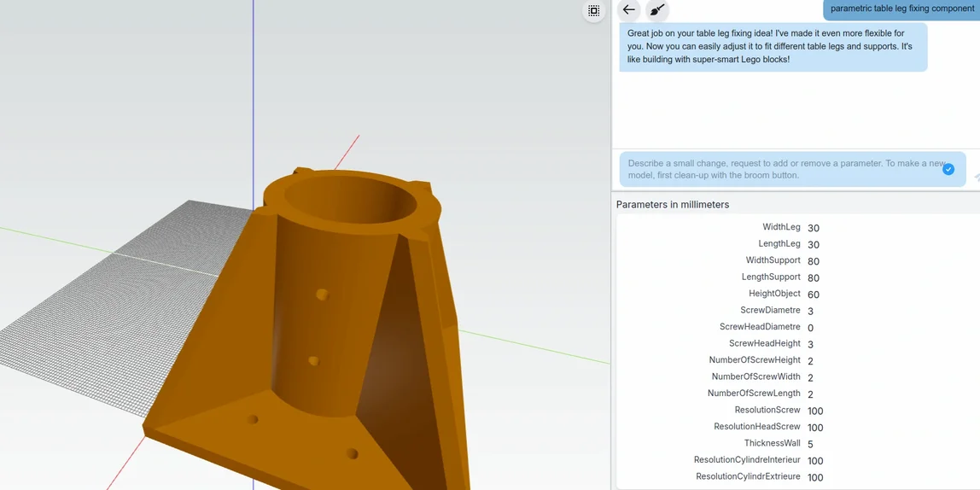This screenshot has width=980, height=490.
Task: Click the ResolutionHeadScrew parameter label
Action: coord(757,426)
